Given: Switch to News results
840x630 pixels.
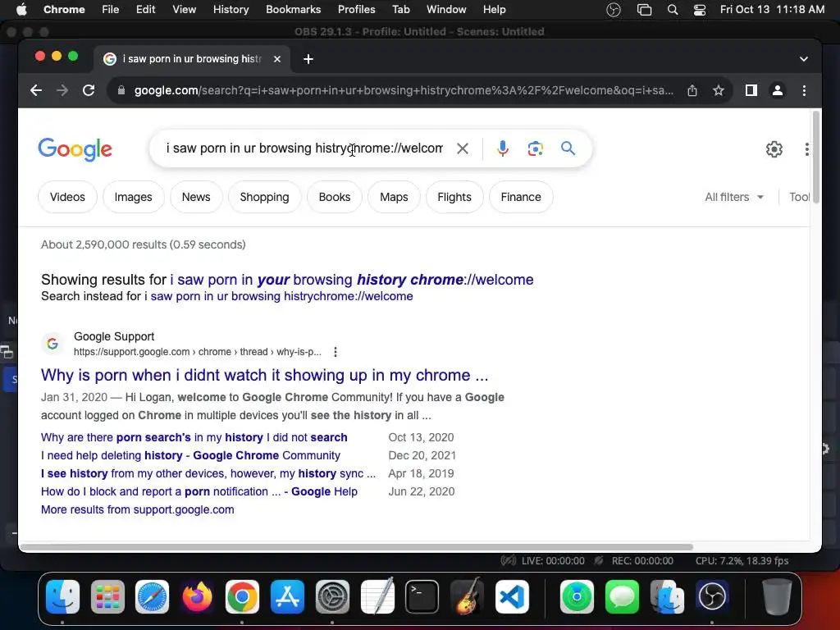Looking at the screenshot, I should click(x=196, y=197).
